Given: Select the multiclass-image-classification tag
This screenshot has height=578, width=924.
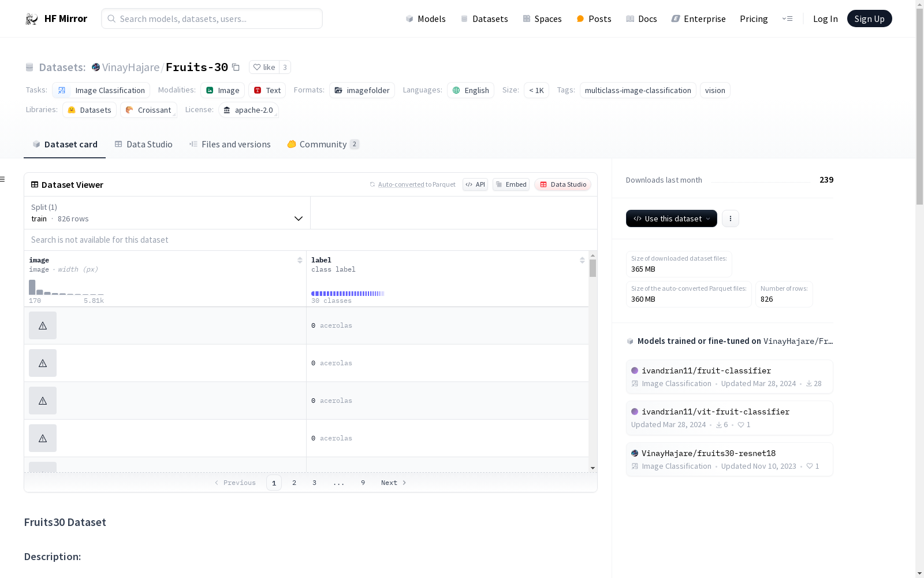Looking at the screenshot, I should 638,90.
